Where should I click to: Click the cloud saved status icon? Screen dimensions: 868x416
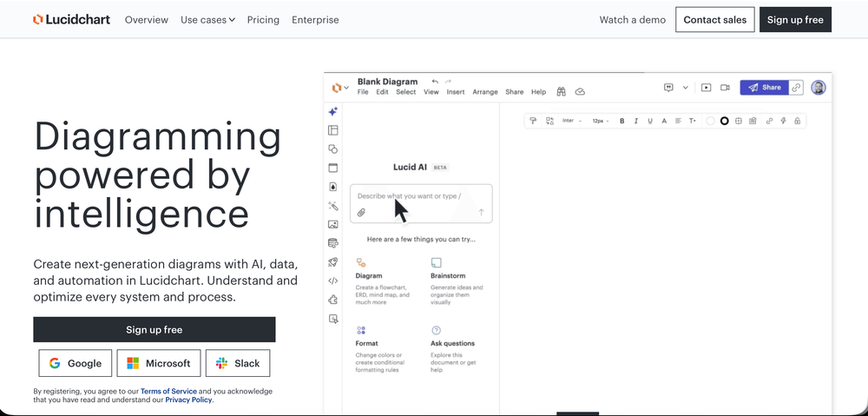580,92
